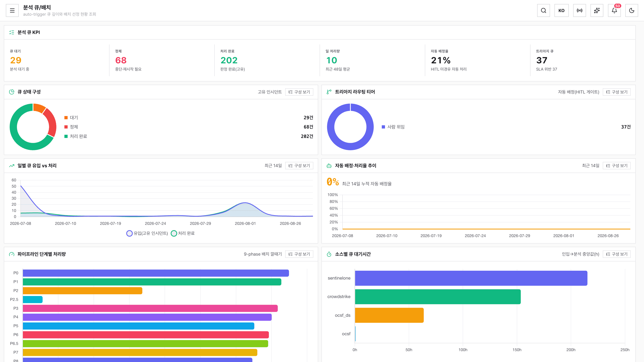The height and width of the screenshot is (362, 644).
Task: Click the 2026-08-01 peak on inflow chart
Action: coord(245,203)
